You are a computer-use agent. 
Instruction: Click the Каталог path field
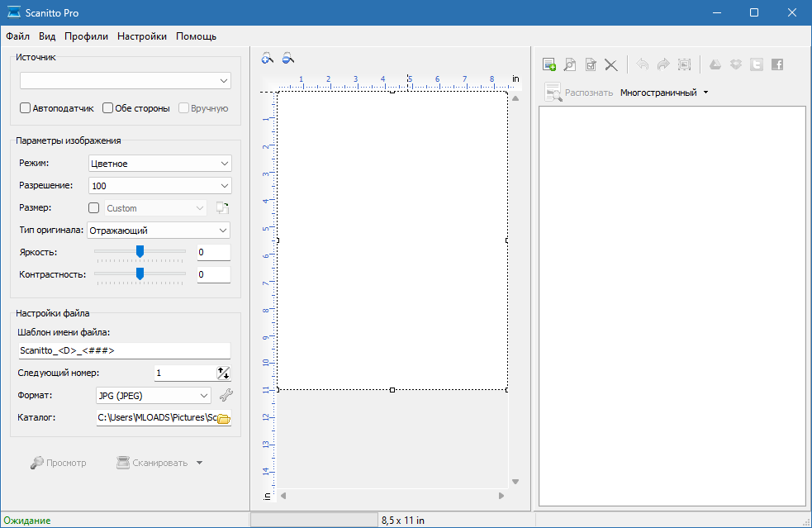[157, 417]
